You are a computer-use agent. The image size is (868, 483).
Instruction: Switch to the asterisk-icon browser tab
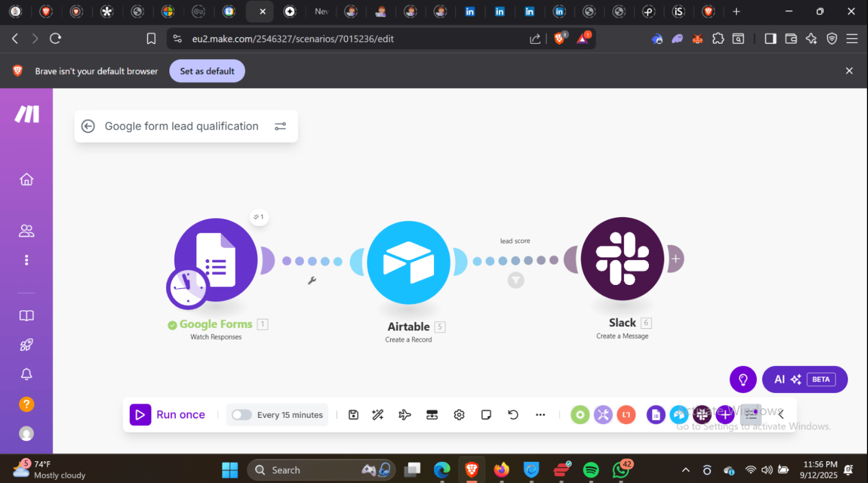tap(107, 11)
